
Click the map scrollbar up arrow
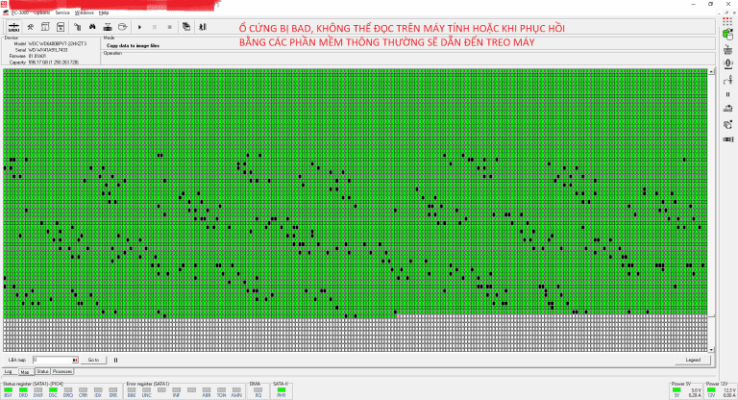click(711, 72)
